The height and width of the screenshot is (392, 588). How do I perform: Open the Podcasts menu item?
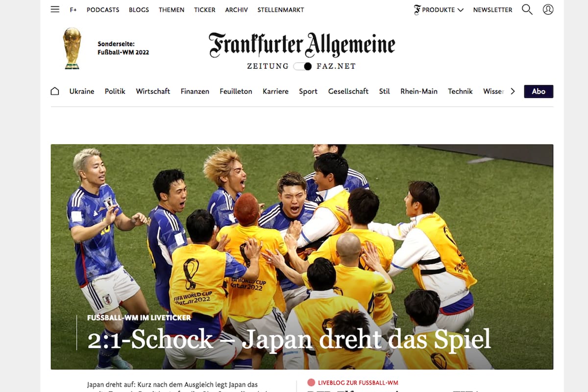coord(103,10)
